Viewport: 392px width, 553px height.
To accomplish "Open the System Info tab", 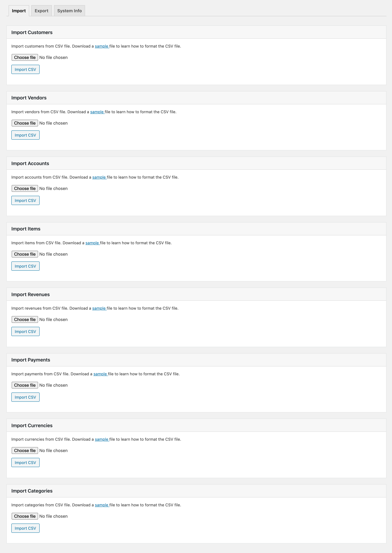I will click(x=69, y=11).
